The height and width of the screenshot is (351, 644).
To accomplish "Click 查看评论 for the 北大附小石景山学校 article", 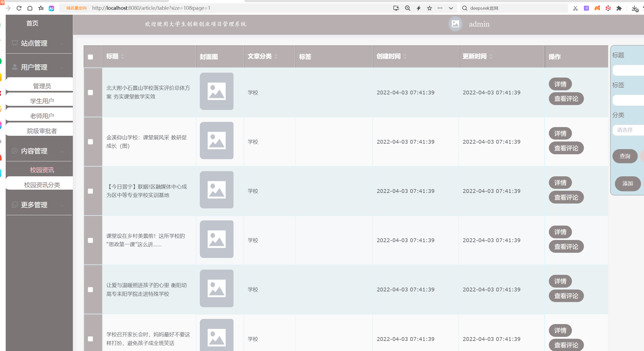I will [x=566, y=98].
